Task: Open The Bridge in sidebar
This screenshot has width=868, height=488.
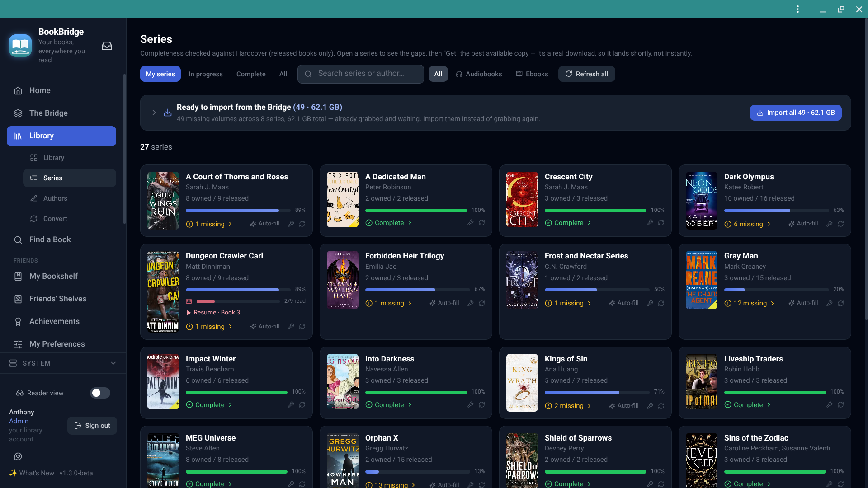Action: click(x=61, y=113)
